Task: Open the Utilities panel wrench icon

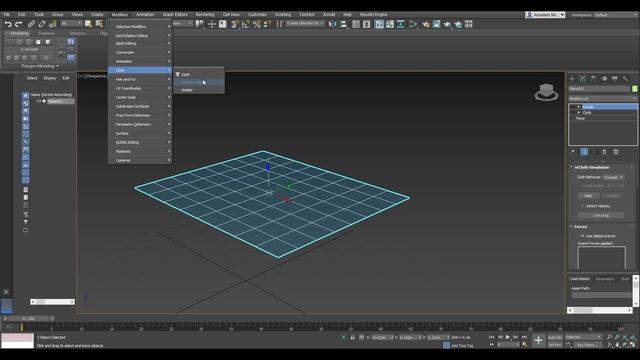Action: coord(625,78)
